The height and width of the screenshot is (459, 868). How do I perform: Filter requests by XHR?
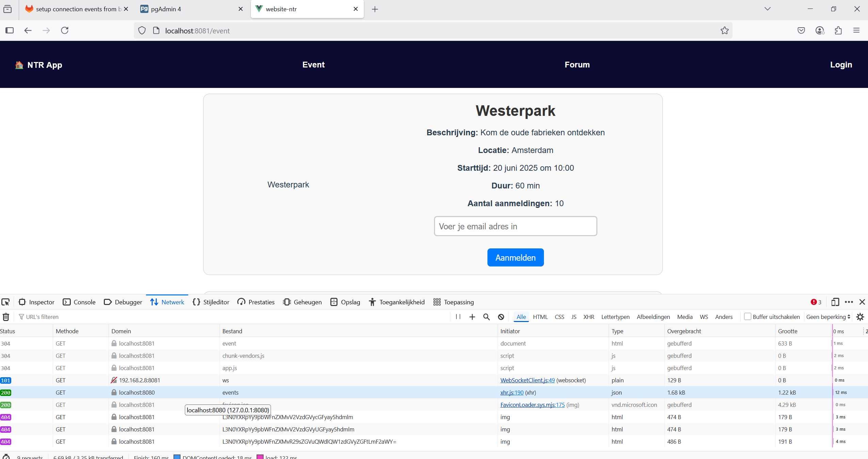click(x=589, y=317)
